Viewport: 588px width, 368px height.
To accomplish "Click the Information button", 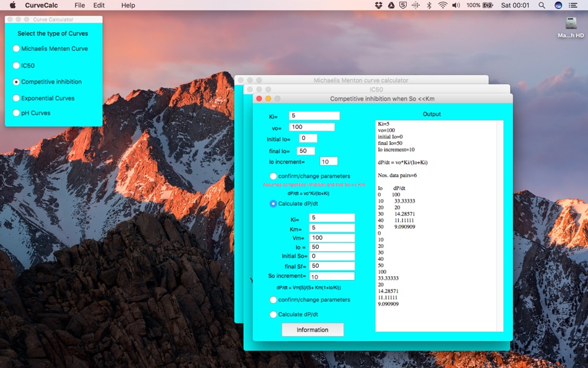I will click(313, 330).
